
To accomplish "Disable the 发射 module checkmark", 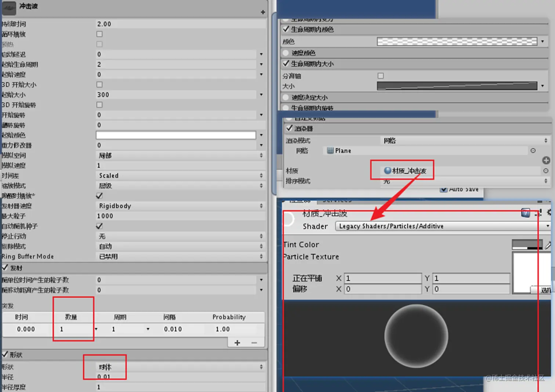I will pos(5,267).
